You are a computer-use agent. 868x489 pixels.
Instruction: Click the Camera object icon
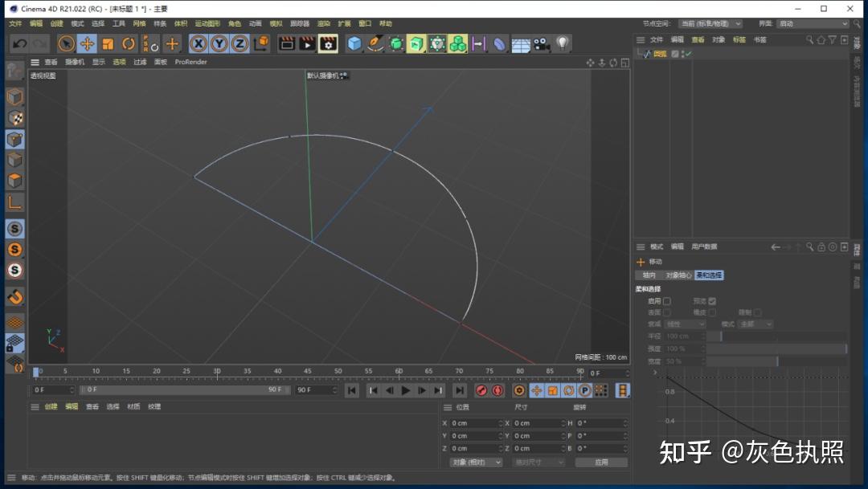tap(541, 43)
